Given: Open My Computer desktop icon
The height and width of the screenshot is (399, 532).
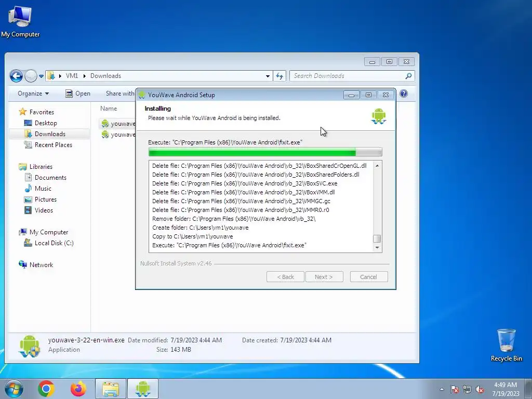Looking at the screenshot, I should (20, 21).
